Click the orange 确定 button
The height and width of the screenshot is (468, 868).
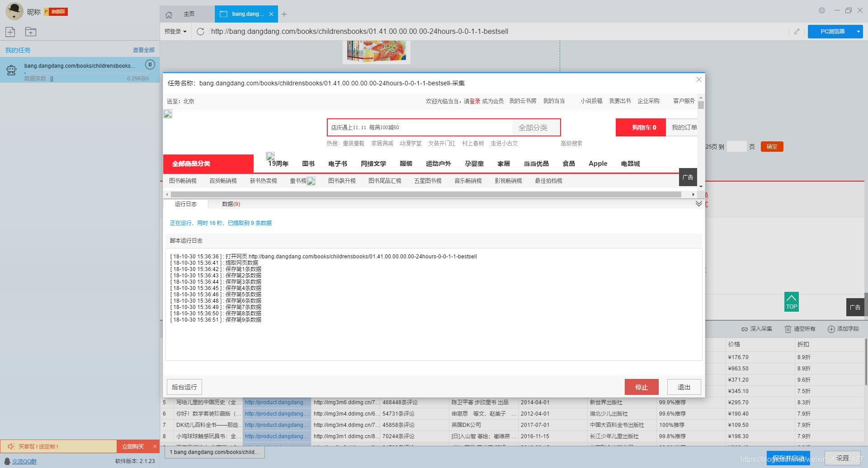coord(772,146)
